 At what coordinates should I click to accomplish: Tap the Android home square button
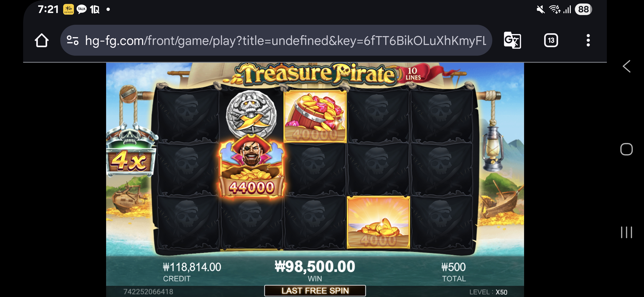[x=626, y=149]
